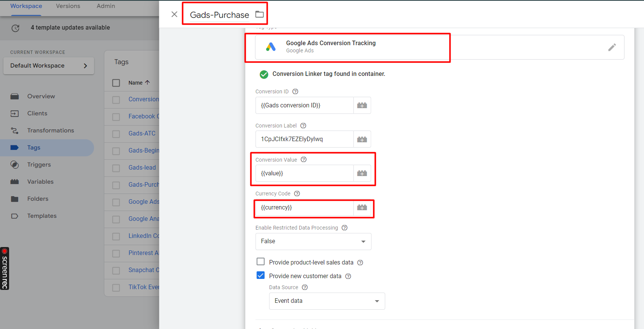Switch to the Versions tab

click(68, 6)
